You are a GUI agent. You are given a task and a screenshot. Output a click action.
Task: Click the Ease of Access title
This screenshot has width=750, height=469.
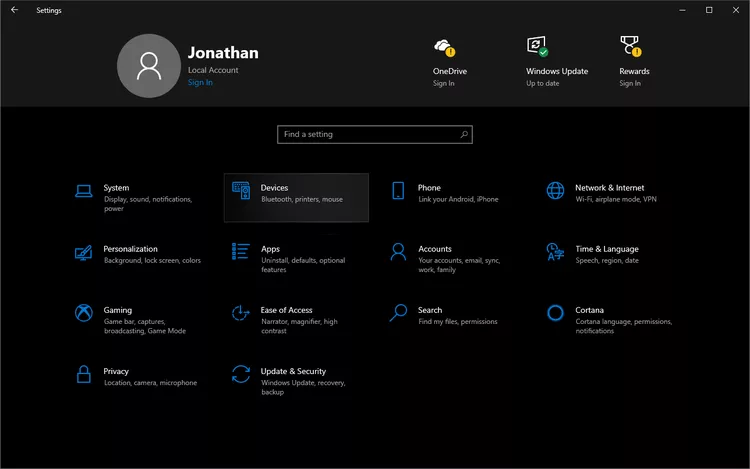(286, 310)
